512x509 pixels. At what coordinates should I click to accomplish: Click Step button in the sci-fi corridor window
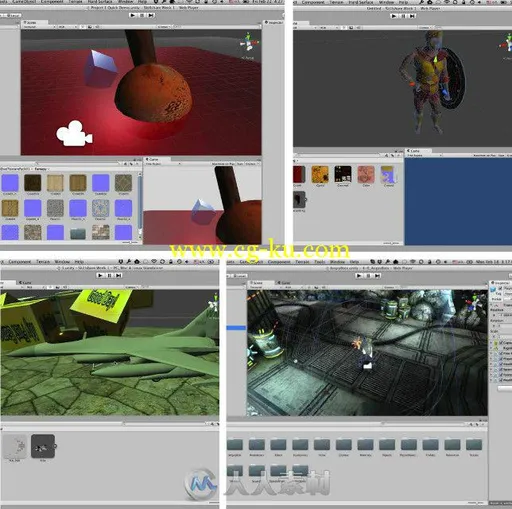pyautogui.click(x=377, y=276)
